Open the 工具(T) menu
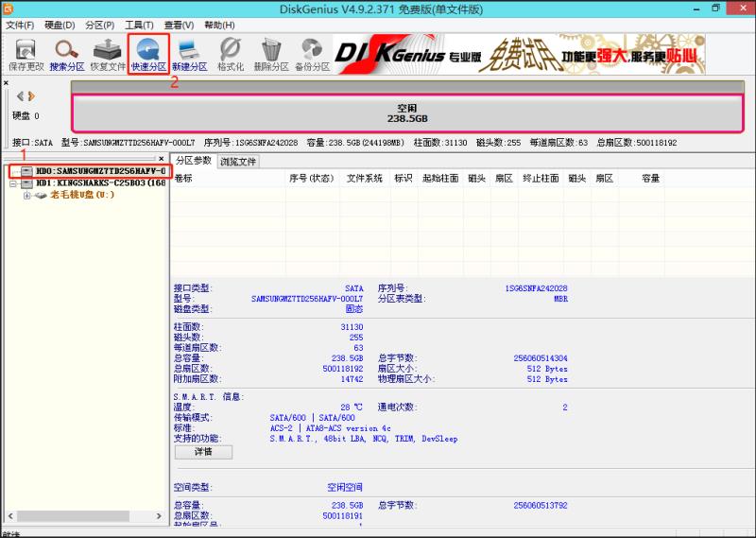 point(139,26)
